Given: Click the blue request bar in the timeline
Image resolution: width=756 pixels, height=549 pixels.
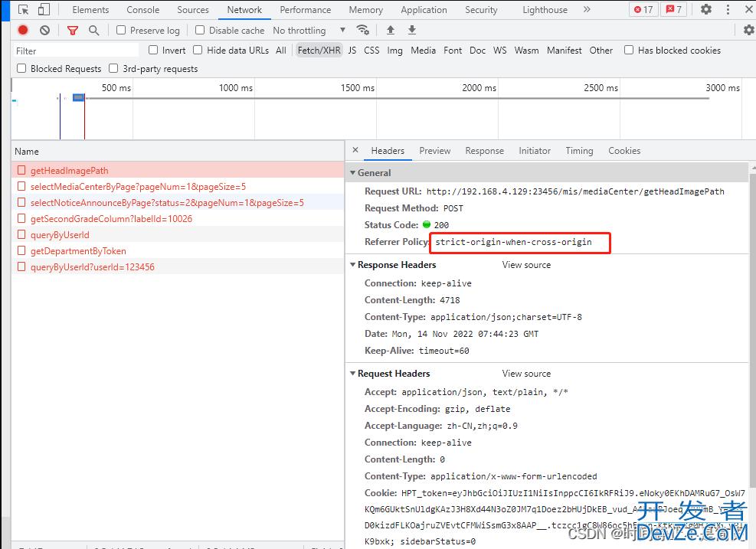Looking at the screenshot, I should tap(78, 98).
